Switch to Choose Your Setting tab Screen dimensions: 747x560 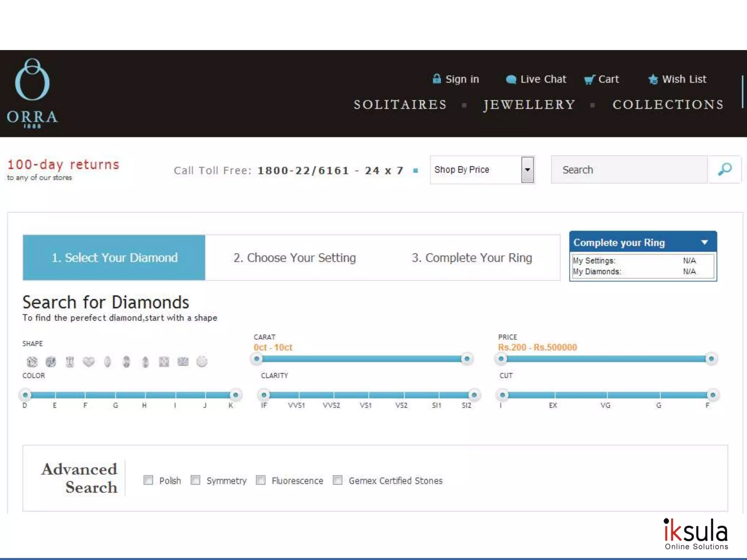tap(294, 258)
